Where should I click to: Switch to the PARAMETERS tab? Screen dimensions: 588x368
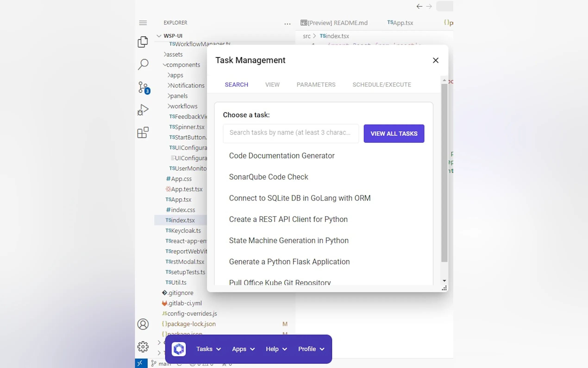[x=316, y=85]
